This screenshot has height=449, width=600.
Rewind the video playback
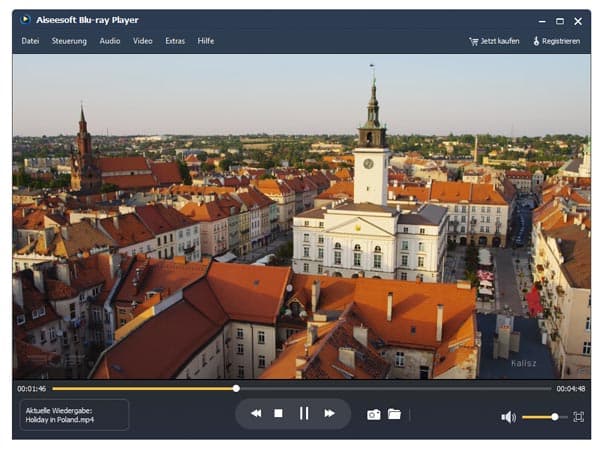pos(256,413)
